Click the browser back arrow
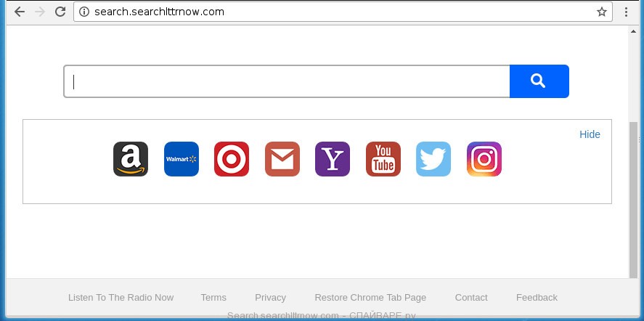644x321 pixels. point(20,12)
